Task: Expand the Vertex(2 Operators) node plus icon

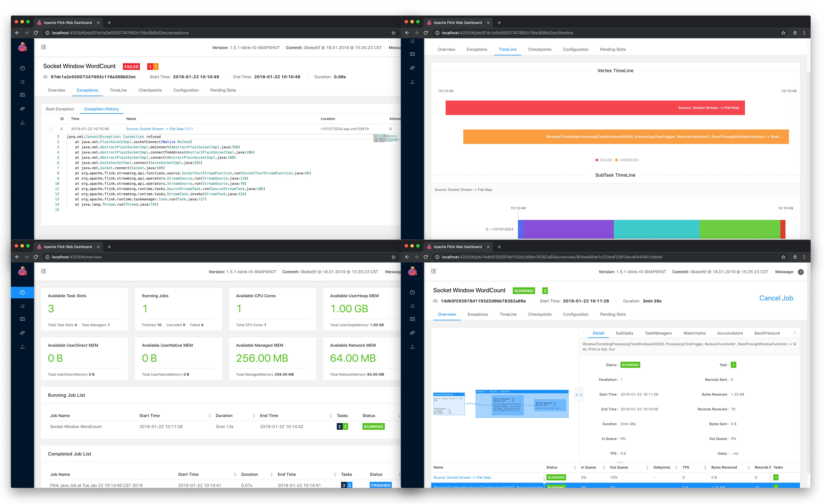Action: point(463,394)
